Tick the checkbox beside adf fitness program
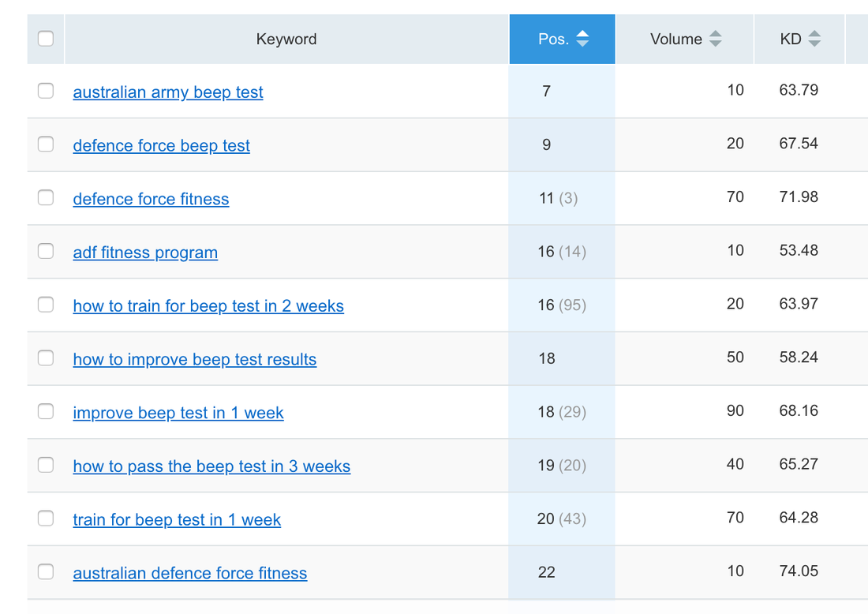The height and width of the screenshot is (614, 868). click(x=46, y=251)
